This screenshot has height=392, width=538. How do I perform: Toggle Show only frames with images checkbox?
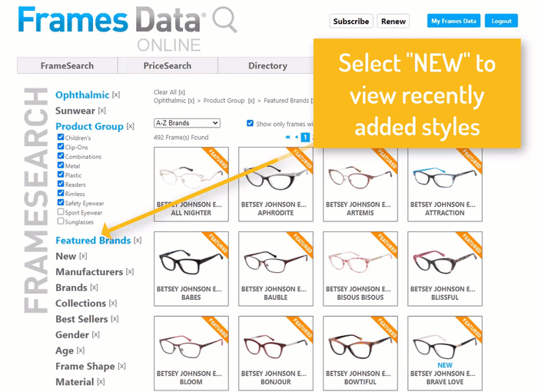(250, 123)
